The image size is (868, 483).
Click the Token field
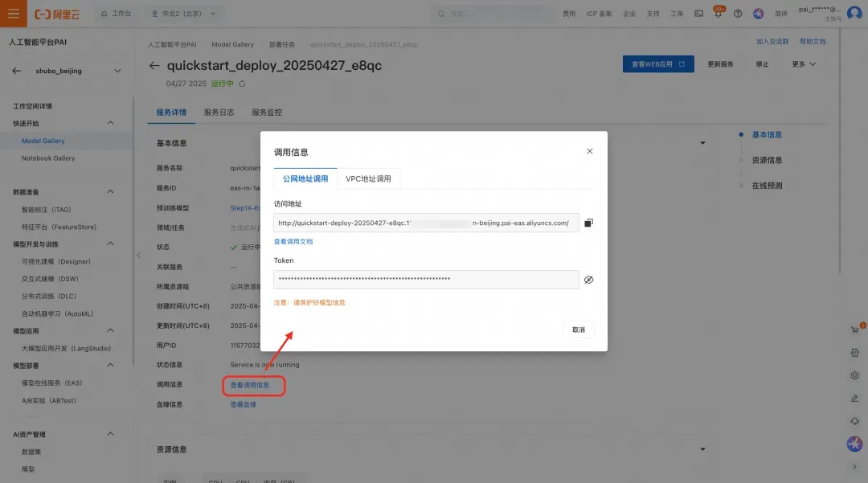click(x=426, y=280)
